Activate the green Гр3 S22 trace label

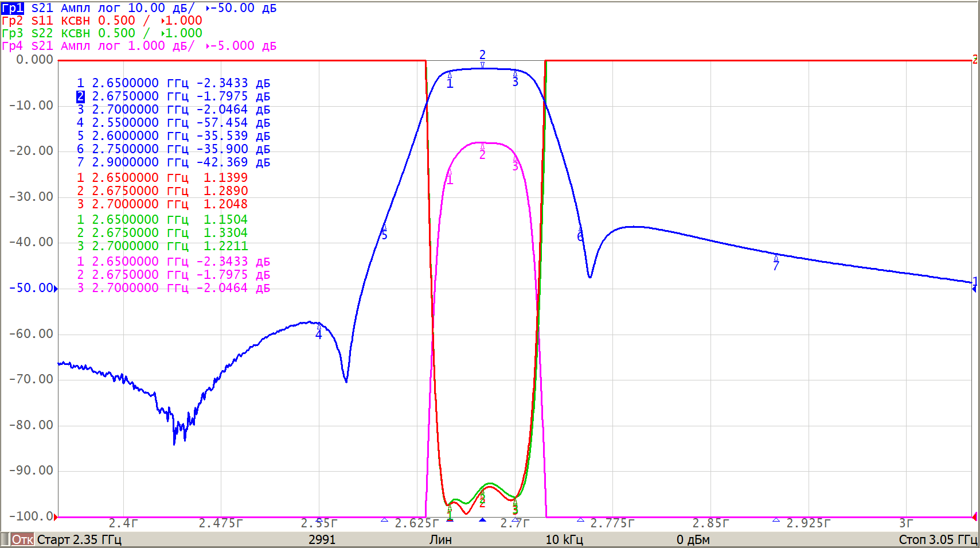coord(13,33)
